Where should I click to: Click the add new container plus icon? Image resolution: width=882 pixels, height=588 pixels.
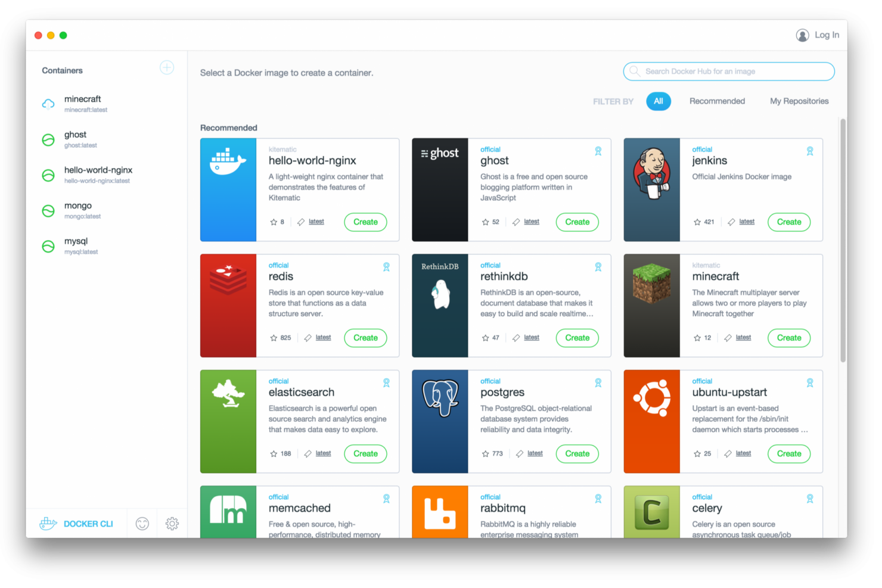pos(167,68)
